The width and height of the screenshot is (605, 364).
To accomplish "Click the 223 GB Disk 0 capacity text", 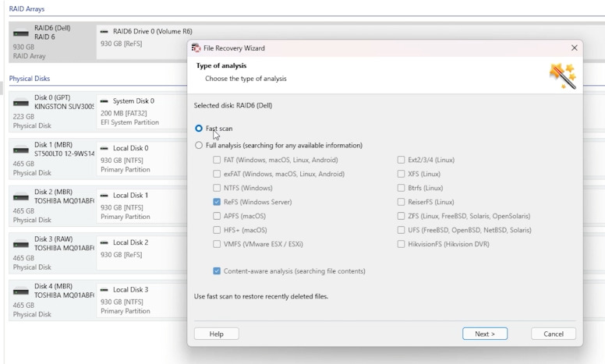I will tap(23, 116).
